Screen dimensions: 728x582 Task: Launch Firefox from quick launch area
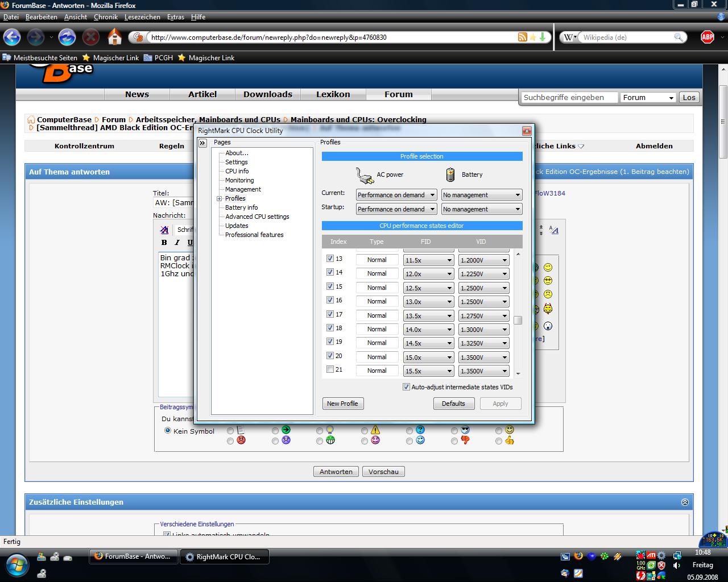pyautogui.click(x=578, y=556)
